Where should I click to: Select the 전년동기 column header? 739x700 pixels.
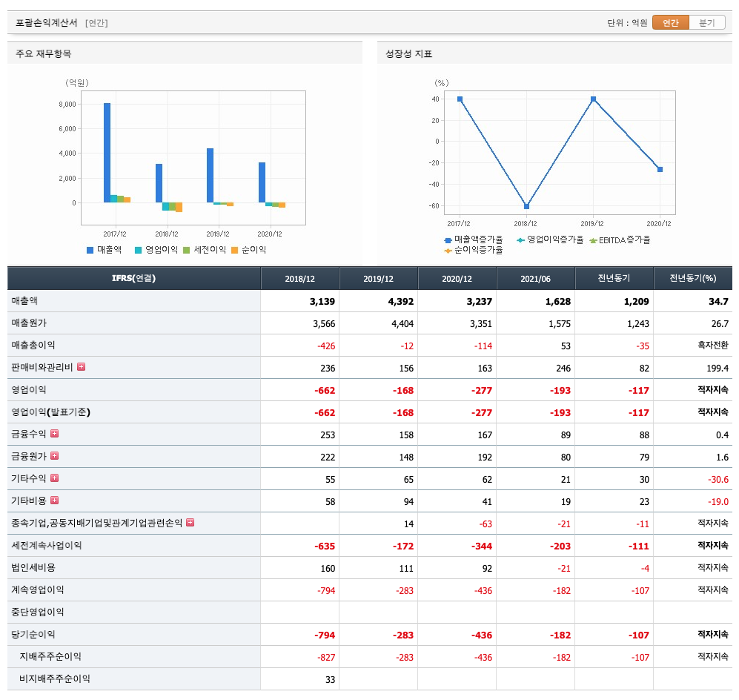coord(614,279)
